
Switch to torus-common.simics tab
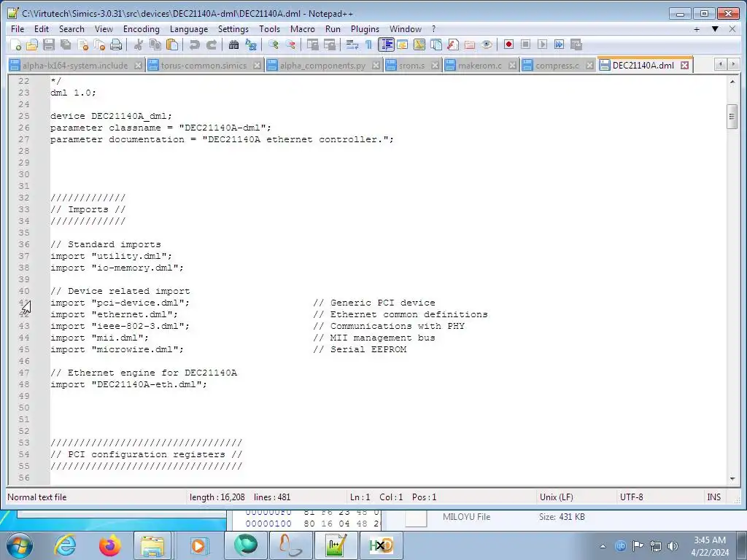click(x=204, y=66)
